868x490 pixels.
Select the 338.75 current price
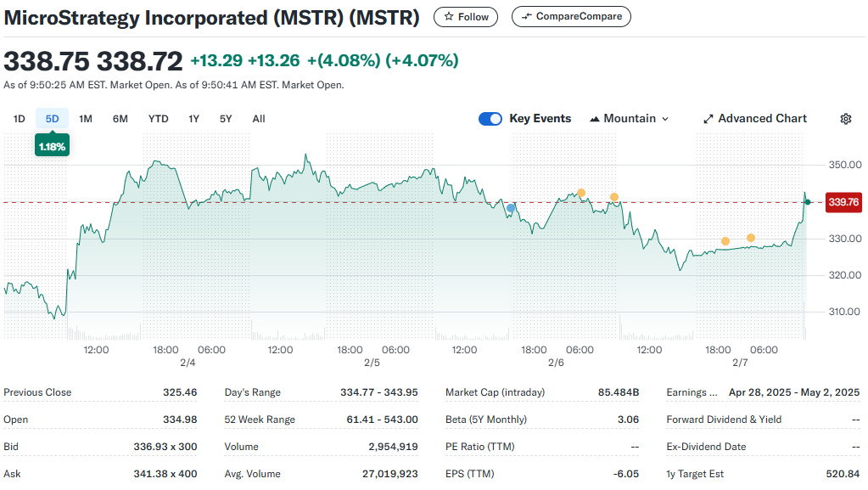tap(47, 61)
